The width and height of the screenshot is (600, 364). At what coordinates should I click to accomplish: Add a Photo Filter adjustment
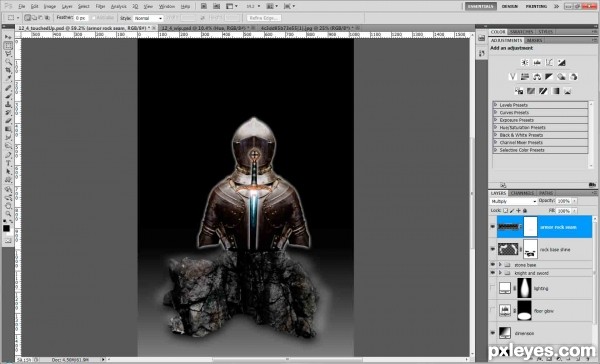(x=561, y=77)
